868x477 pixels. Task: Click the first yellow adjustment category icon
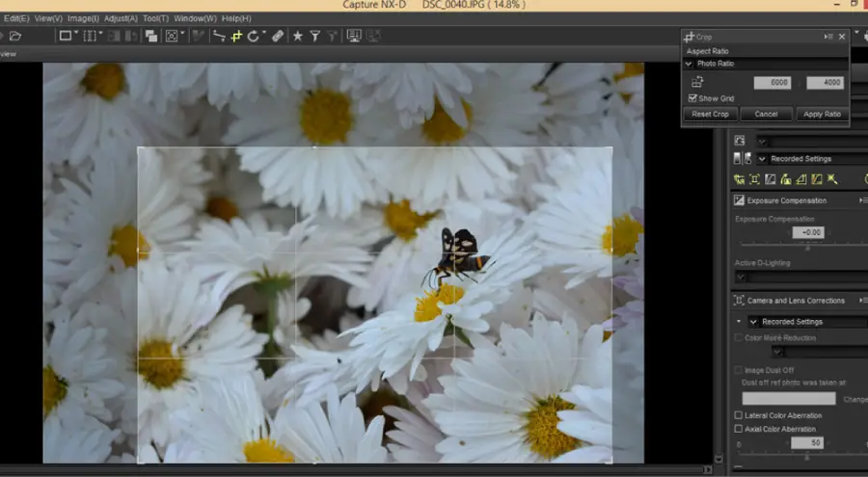739,179
